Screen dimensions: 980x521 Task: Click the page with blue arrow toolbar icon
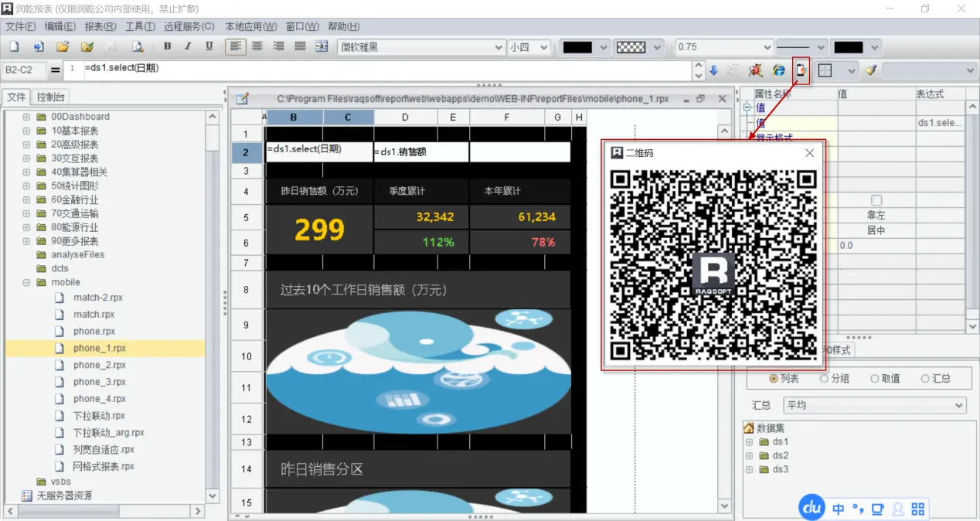tap(39, 47)
